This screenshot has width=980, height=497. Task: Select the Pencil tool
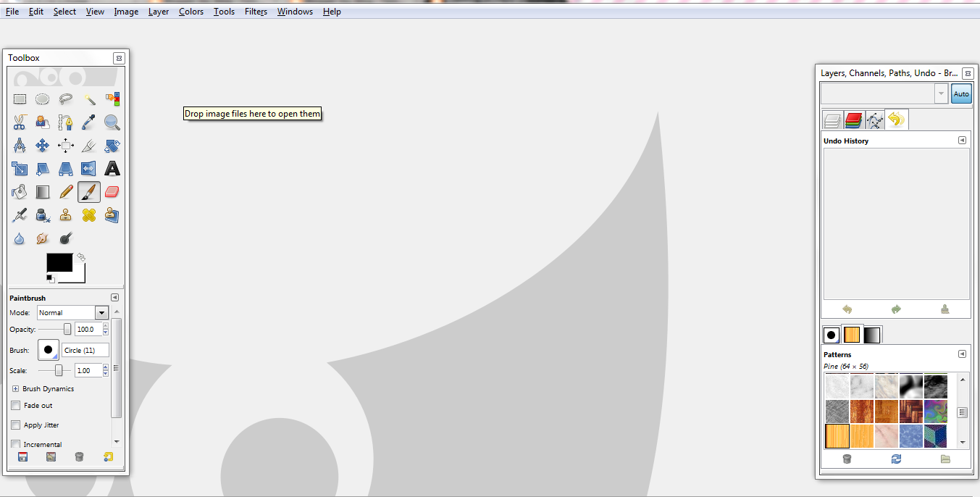(x=66, y=192)
